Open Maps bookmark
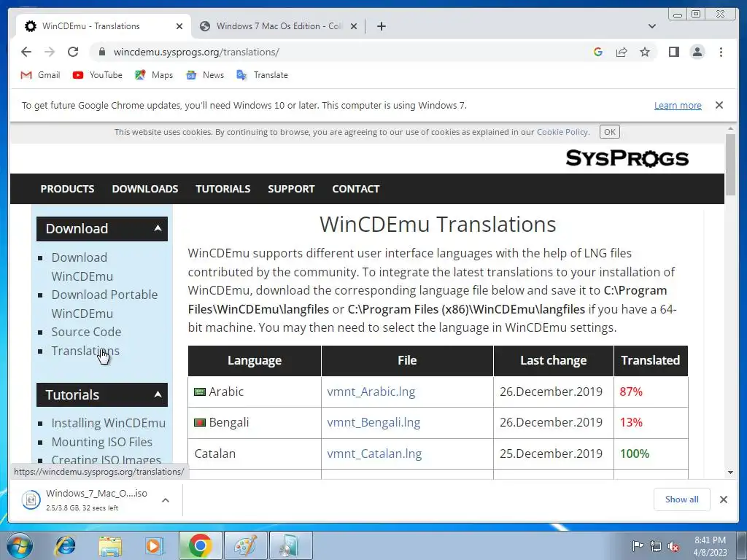 154,75
